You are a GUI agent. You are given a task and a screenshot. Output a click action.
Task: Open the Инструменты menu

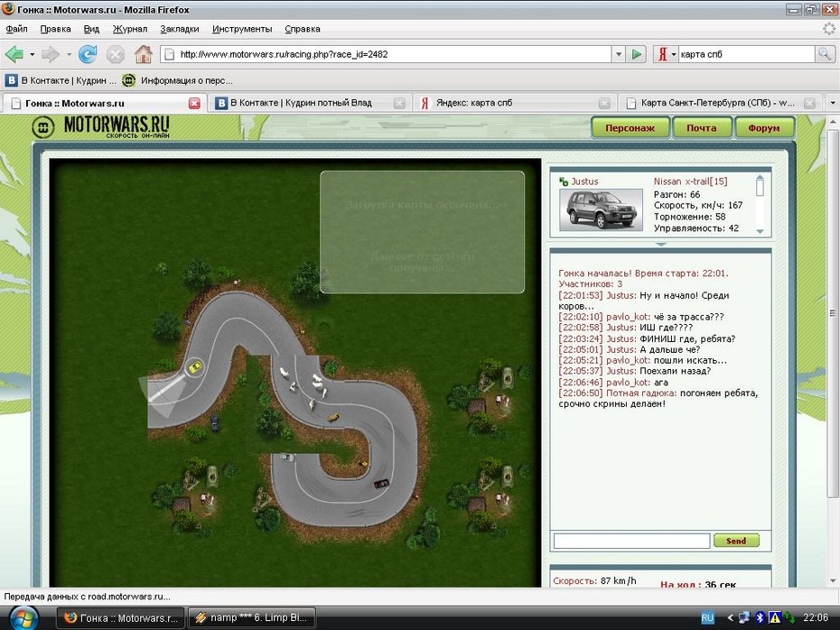click(x=242, y=29)
